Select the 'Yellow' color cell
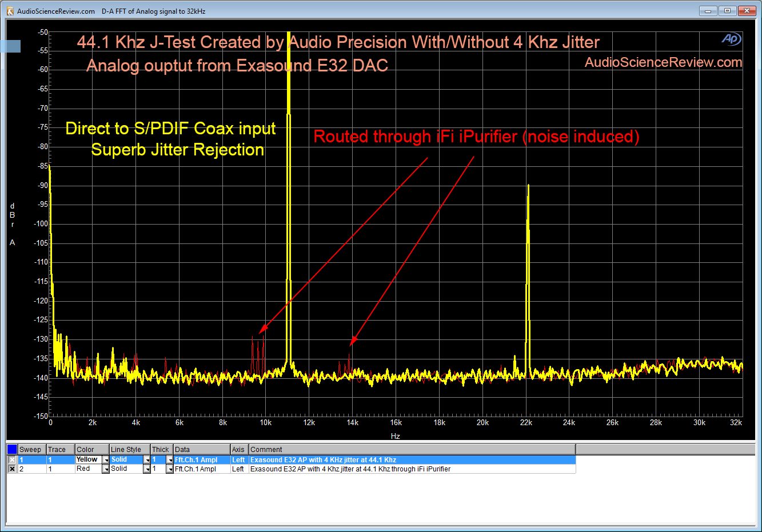Image resolution: width=762 pixels, height=532 pixels. pyautogui.click(x=89, y=459)
